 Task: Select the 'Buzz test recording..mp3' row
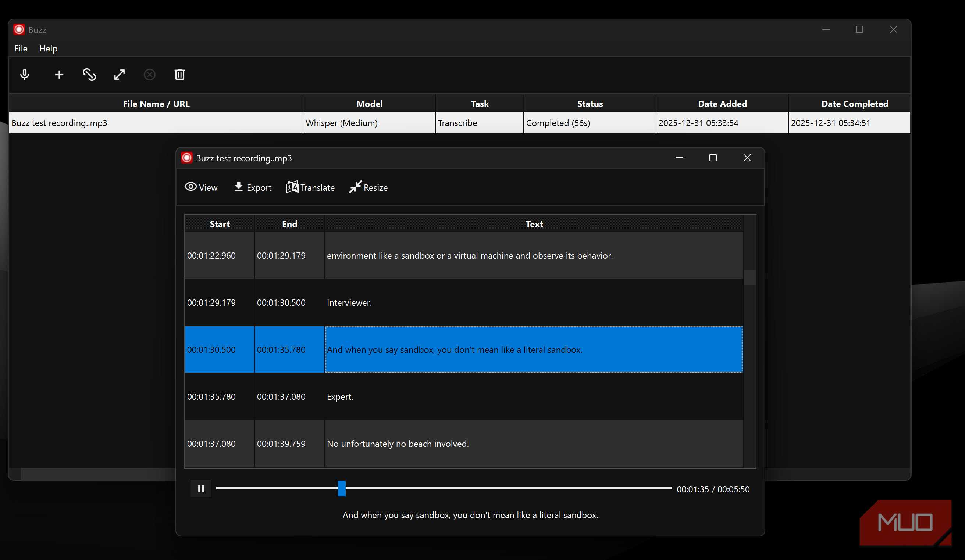[x=460, y=123]
